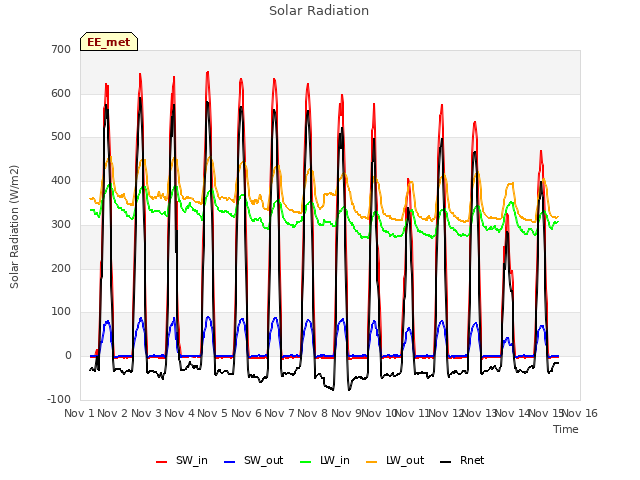Click the orange LW_out legend swatch
The height and width of the screenshot is (480, 640).
pyautogui.click(x=372, y=462)
